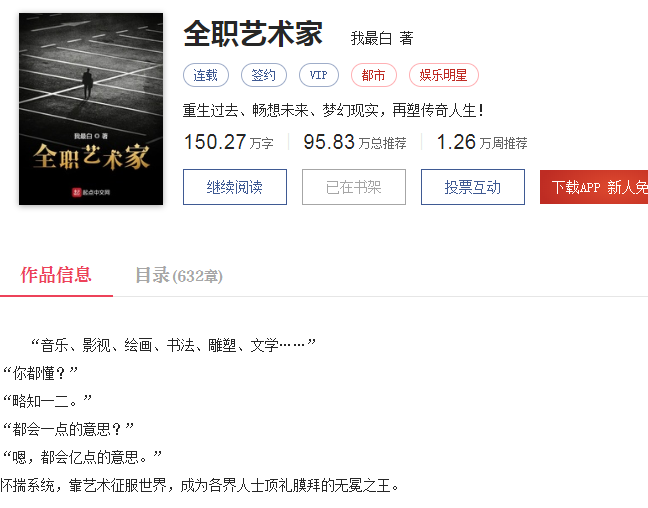
Task: Click the 起点中文网 logo on the cover
Action: [x=91, y=192]
